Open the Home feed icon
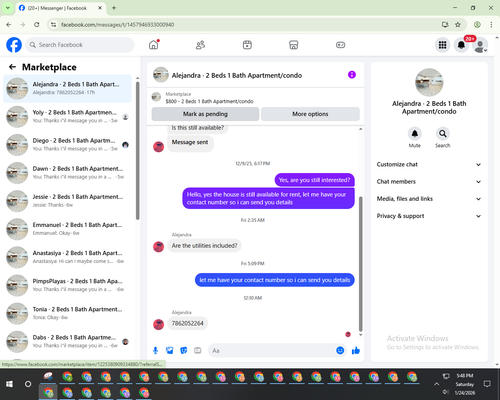The height and width of the screenshot is (400, 500). tap(154, 45)
